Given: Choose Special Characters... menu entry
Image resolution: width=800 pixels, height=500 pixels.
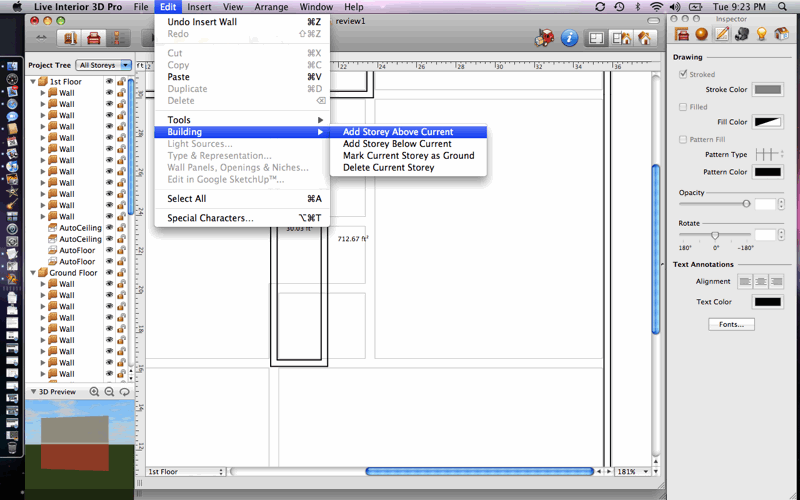Looking at the screenshot, I should click(242, 218).
